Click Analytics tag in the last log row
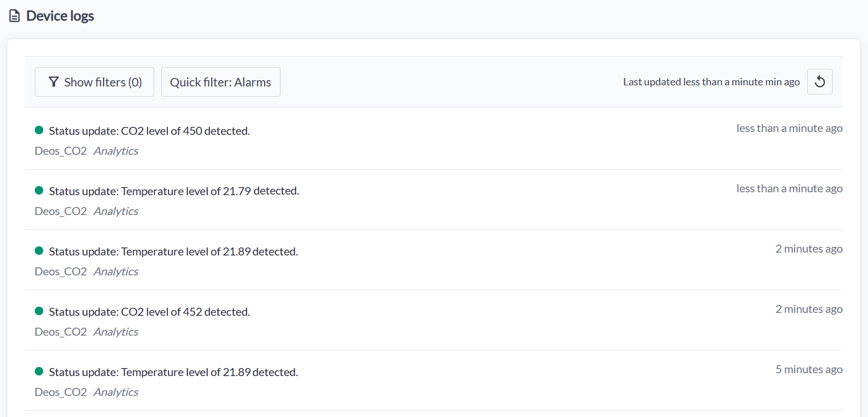This screenshot has width=868, height=417. (x=116, y=392)
